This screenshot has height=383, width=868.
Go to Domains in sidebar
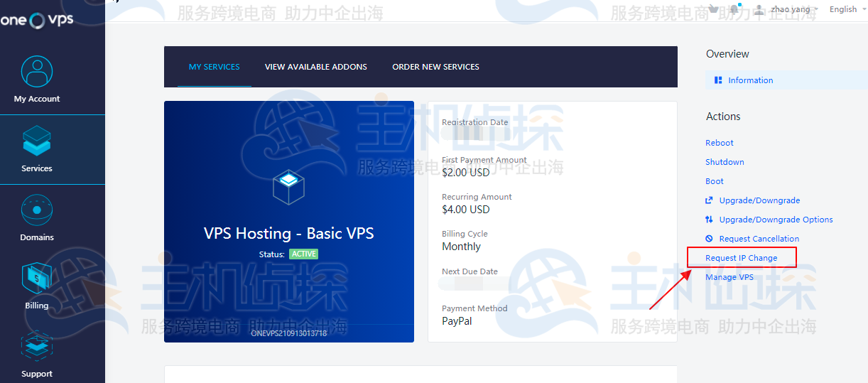click(37, 218)
